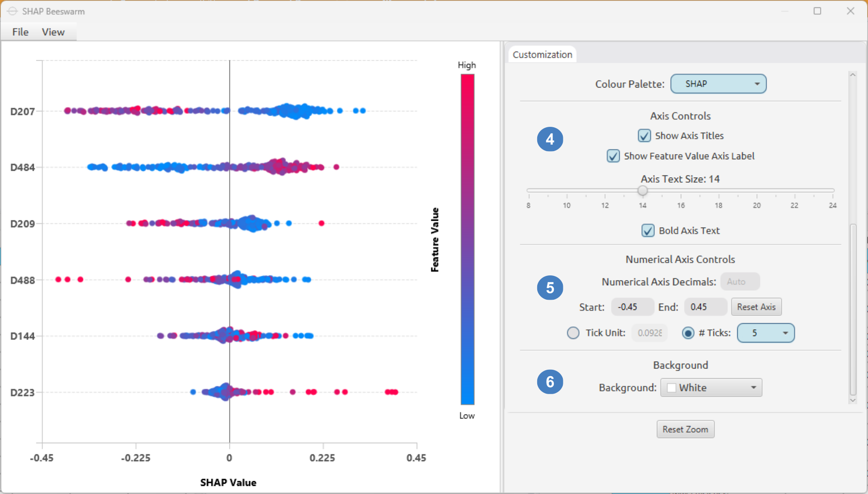Viewport: 868px width, 494px height.
Task: Click the Reset Axis button
Action: [756, 307]
